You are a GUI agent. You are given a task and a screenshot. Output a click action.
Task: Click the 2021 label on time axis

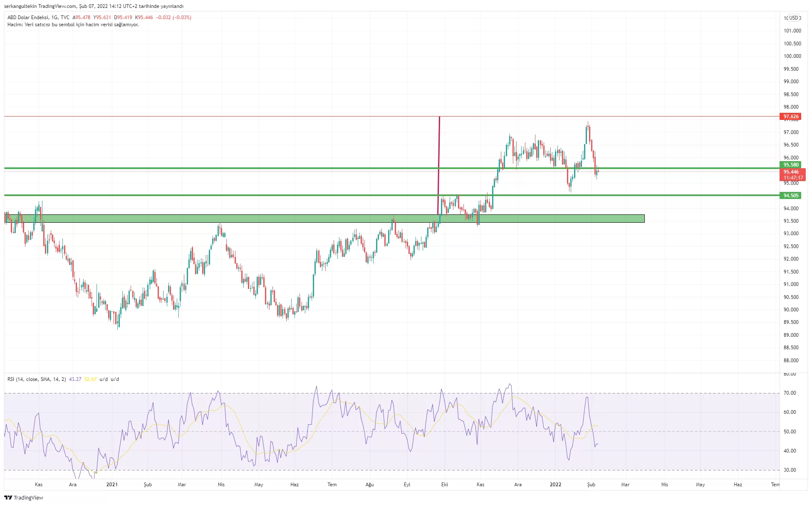click(x=112, y=485)
